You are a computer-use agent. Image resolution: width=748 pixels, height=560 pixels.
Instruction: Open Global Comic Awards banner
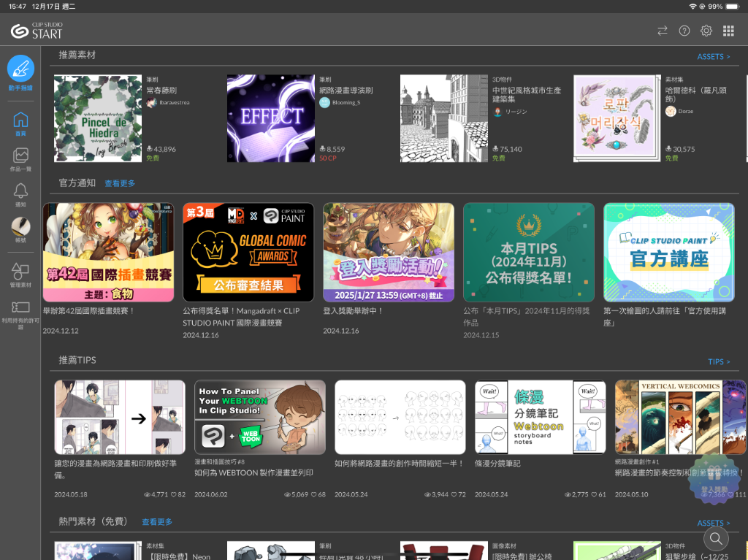[248, 253]
